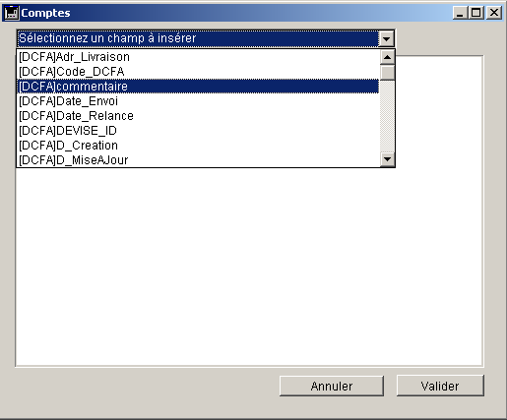507x420 pixels.
Task: Confirm with the Valider button
Action: click(x=440, y=386)
